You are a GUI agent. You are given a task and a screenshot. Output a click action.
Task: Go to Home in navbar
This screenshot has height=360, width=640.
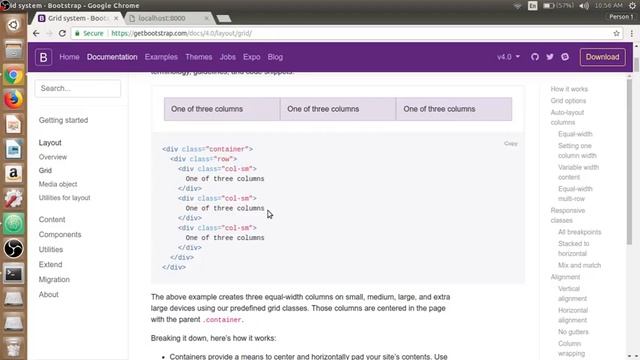[69, 57]
